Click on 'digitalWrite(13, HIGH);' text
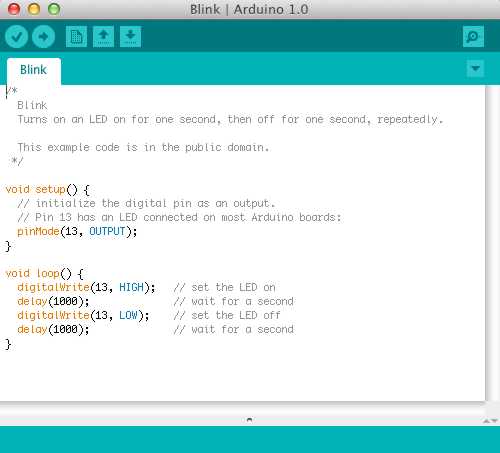The image size is (500, 453). tap(86, 287)
